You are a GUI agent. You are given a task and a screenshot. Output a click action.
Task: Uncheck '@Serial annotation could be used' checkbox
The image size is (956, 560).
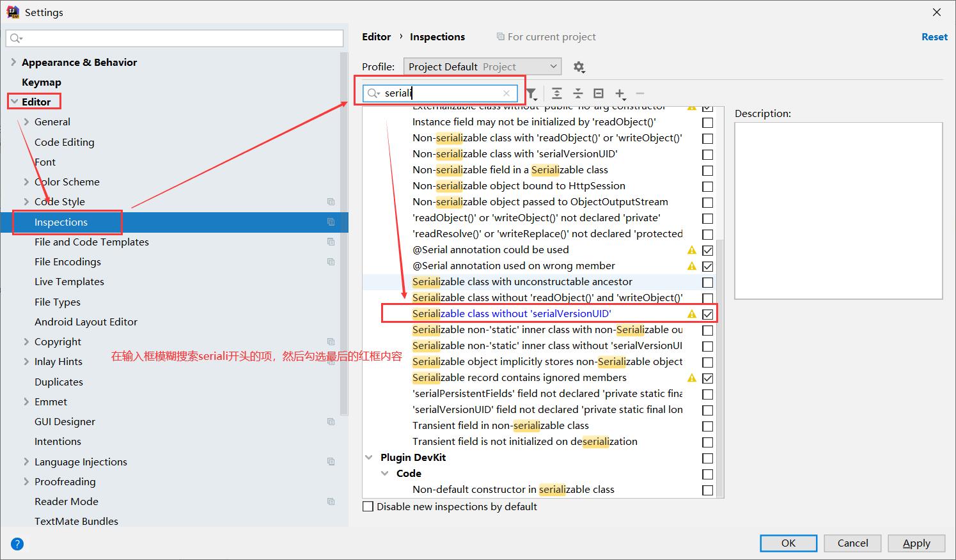pos(707,250)
